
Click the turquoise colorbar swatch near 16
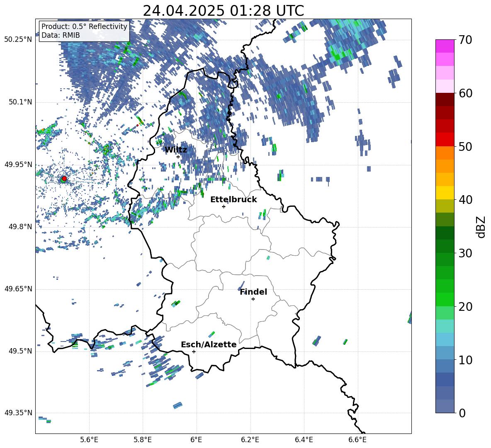[x=445, y=326]
